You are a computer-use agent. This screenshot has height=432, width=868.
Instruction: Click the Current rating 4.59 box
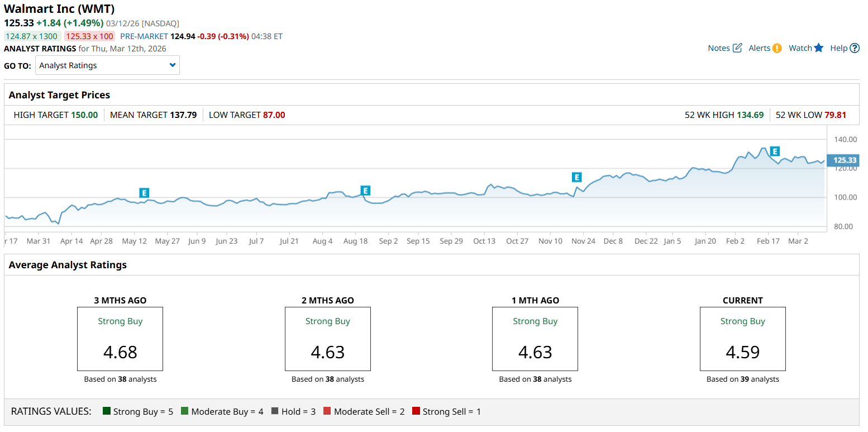(742, 339)
